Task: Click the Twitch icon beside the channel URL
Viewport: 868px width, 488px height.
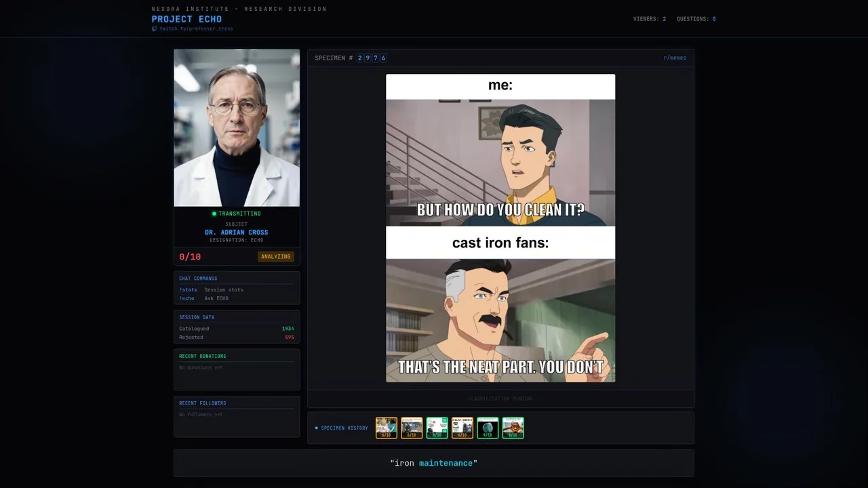Action: pyautogui.click(x=155, y=28)
